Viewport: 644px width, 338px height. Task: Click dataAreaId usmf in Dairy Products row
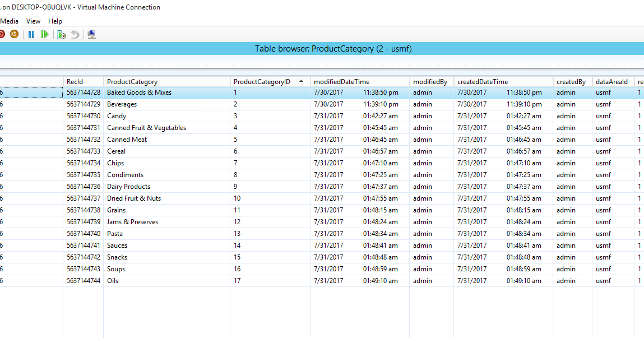pos(603,187)
